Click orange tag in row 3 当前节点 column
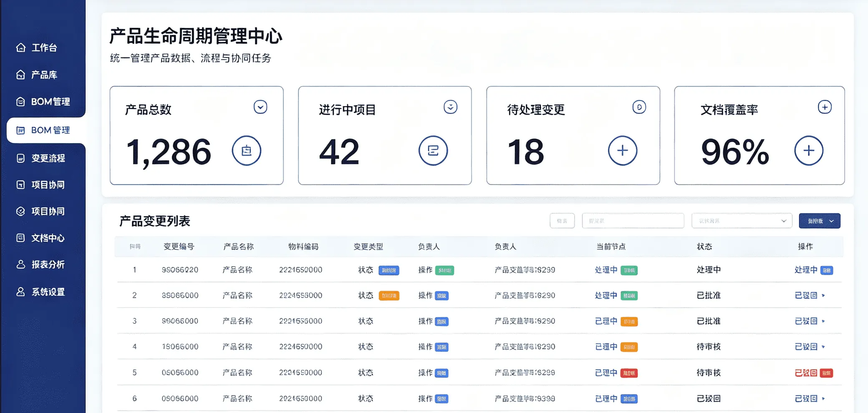 pyautogui.click(x=629, y=322)
